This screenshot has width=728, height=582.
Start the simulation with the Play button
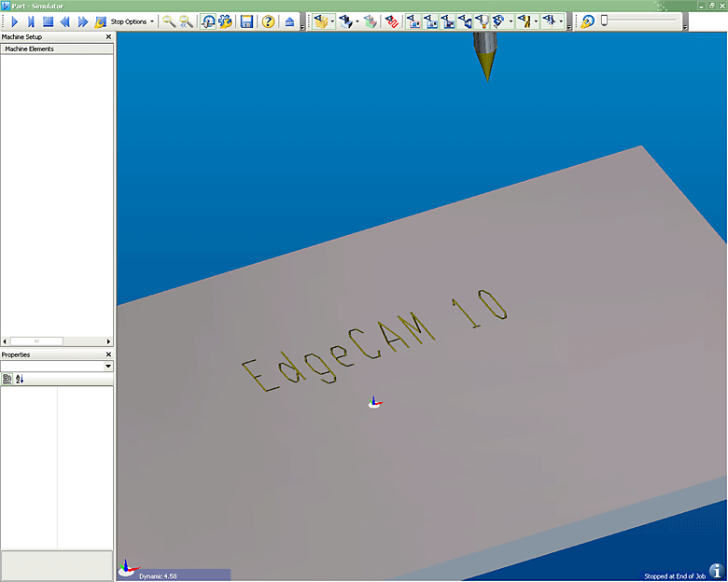(x=14, y=21)
